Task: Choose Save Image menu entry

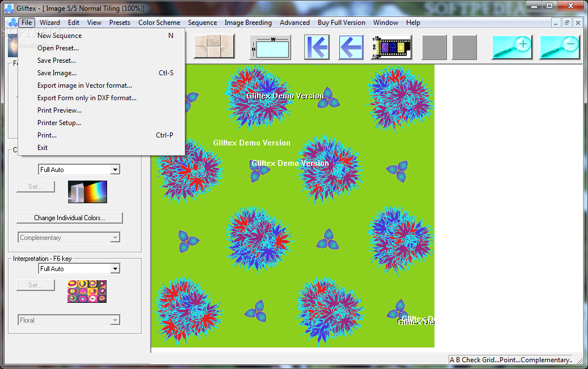Action: point(101,73)
